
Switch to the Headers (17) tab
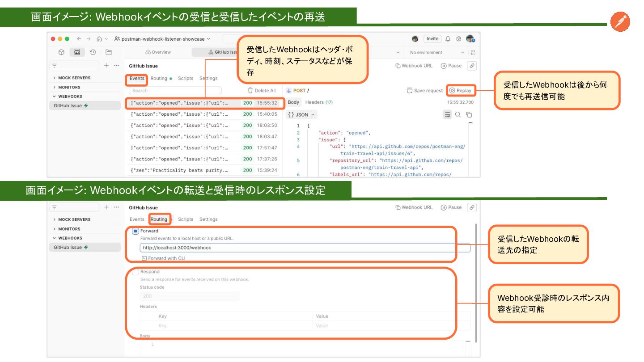[x=319, y=102]
